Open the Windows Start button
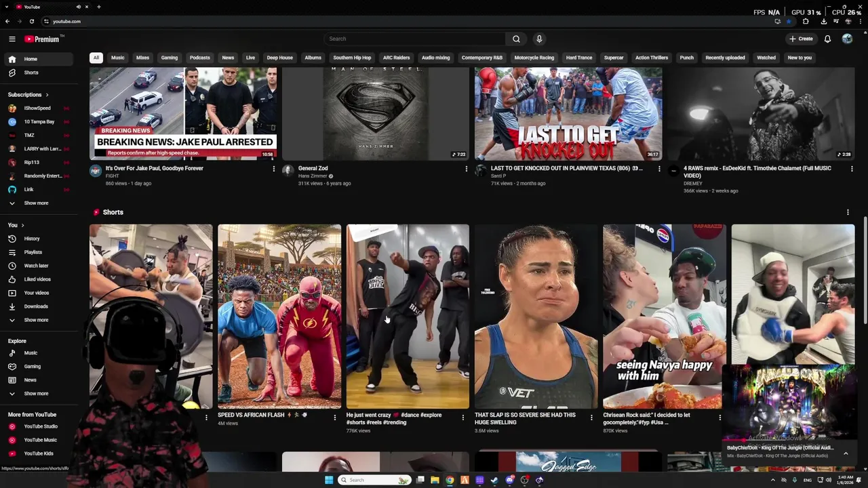This screenshot has height=488, width=868. click(329, 480)
